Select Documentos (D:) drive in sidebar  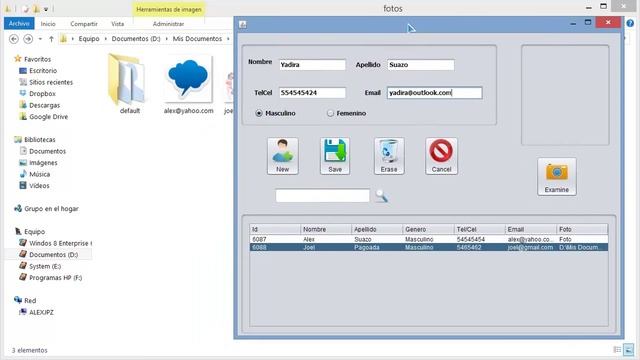[49, 255]
